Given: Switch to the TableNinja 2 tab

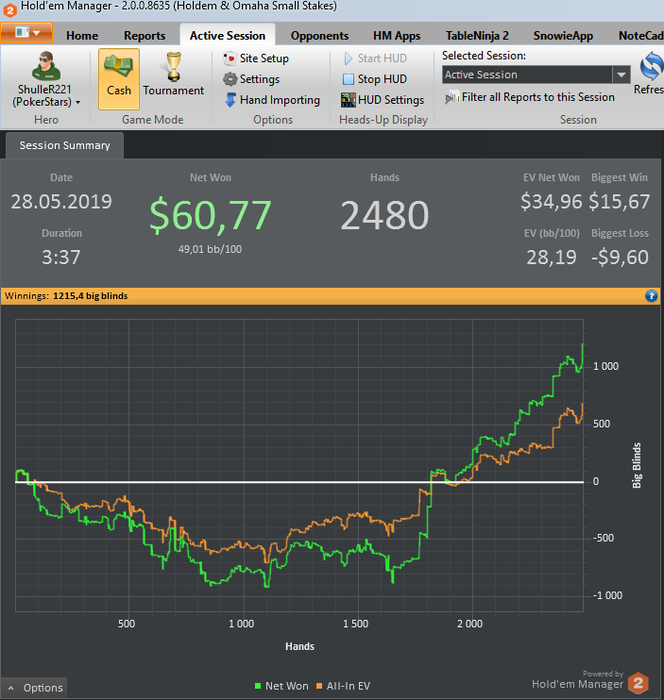Looking at the screenshot, I should [x=477, y=36].
